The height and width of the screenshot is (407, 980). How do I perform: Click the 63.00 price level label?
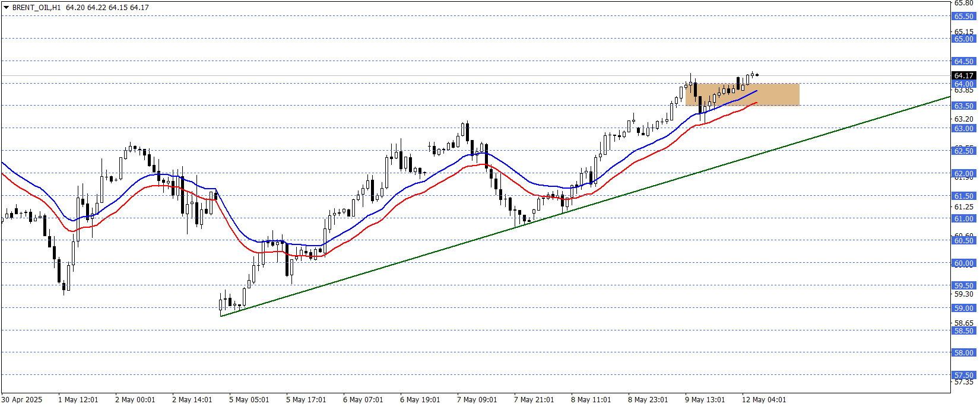[x=964, y=128]
